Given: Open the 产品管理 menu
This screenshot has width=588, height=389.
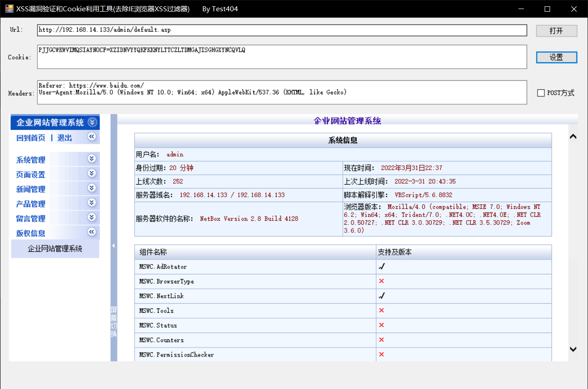Looking at the screenshot, I should click(31, 204).
